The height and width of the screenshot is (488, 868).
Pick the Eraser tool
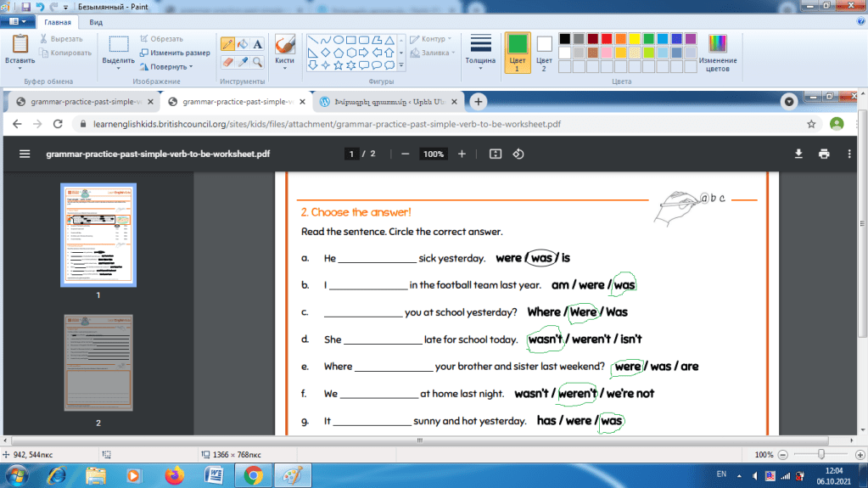click(x=227, y=62)
